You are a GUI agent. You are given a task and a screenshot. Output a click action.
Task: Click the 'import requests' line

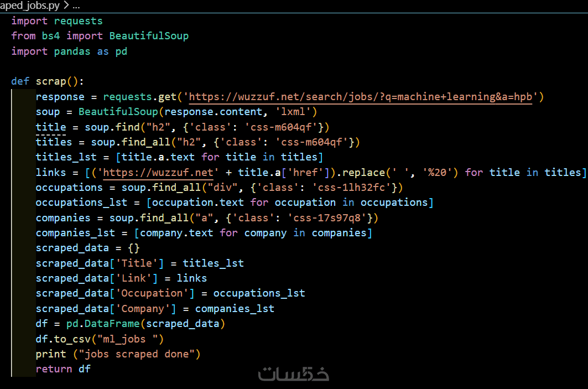[x=57, y=21]
